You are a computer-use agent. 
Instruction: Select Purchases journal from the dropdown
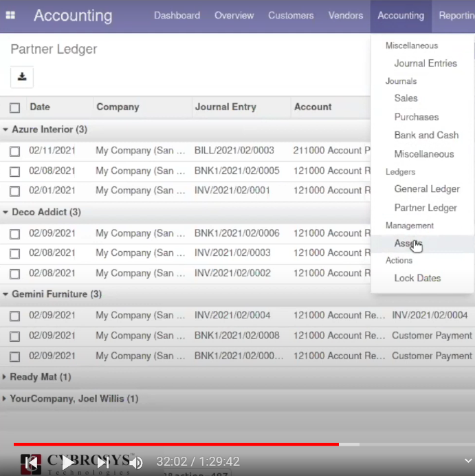(417, 117)
